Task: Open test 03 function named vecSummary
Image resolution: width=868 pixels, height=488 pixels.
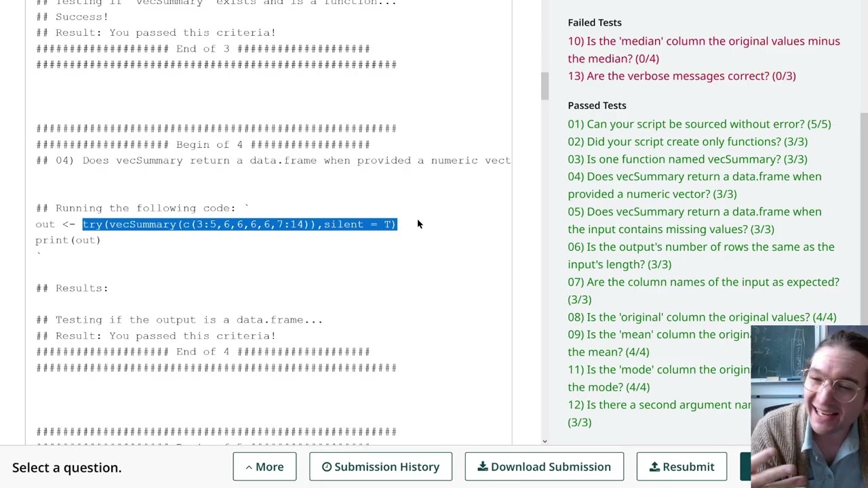Action: 688,159
